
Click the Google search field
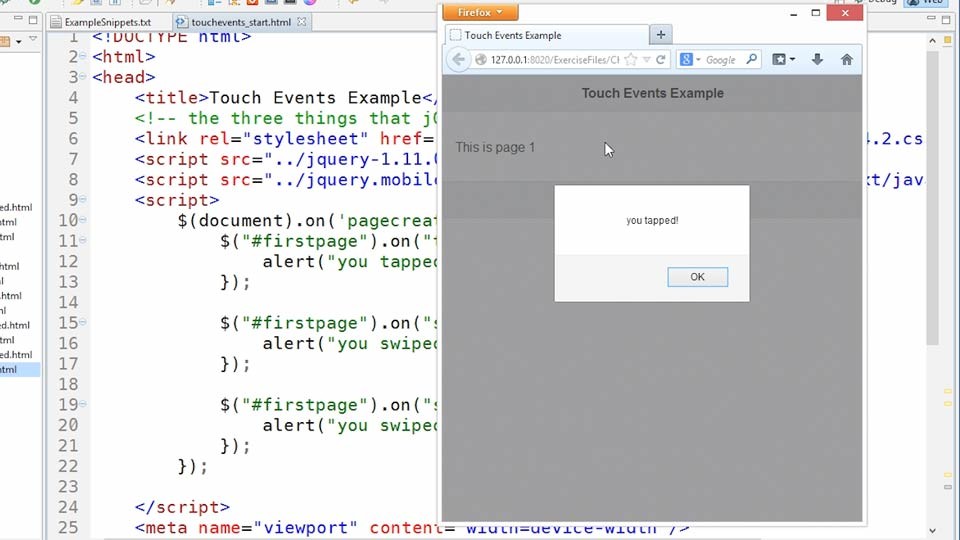[x=722, y=59]
